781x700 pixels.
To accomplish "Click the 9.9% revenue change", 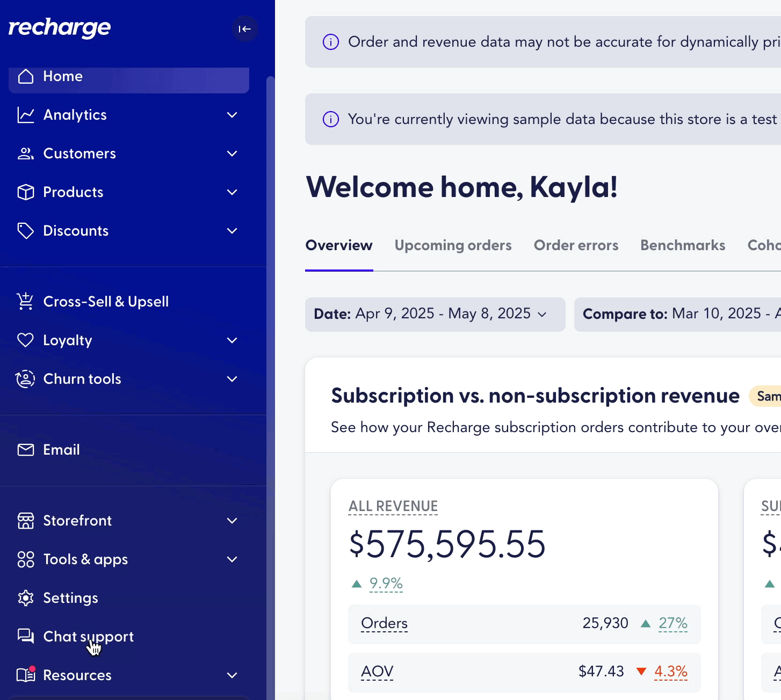I will pos(386,584).
